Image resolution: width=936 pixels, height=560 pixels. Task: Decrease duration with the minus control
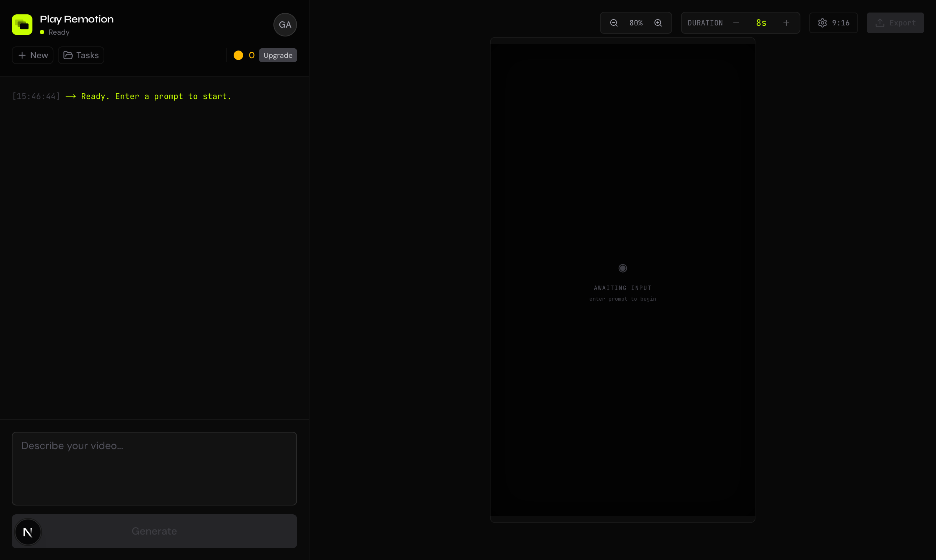tap(736, 22)
